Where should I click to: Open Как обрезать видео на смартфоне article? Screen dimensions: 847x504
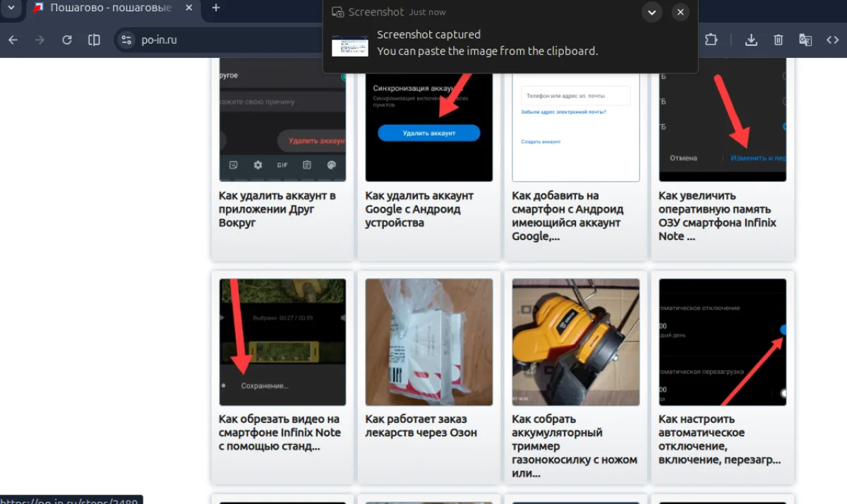pyautogui.click(x=280, y=433)
